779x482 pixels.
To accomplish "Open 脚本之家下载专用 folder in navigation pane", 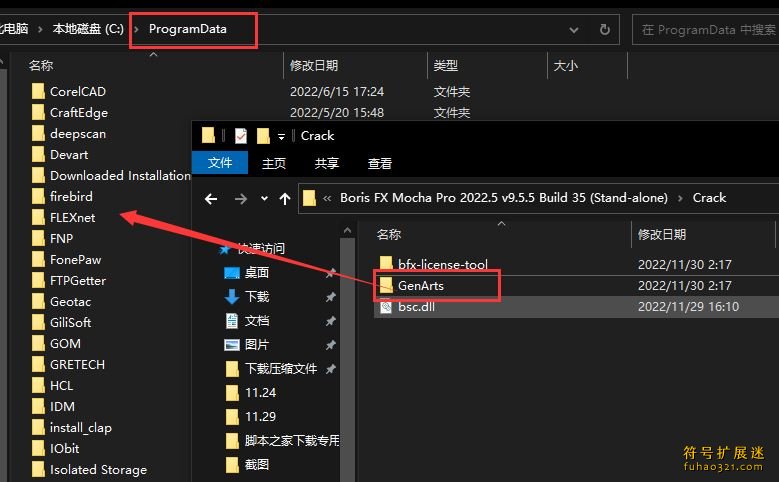I will coord(283,441).
